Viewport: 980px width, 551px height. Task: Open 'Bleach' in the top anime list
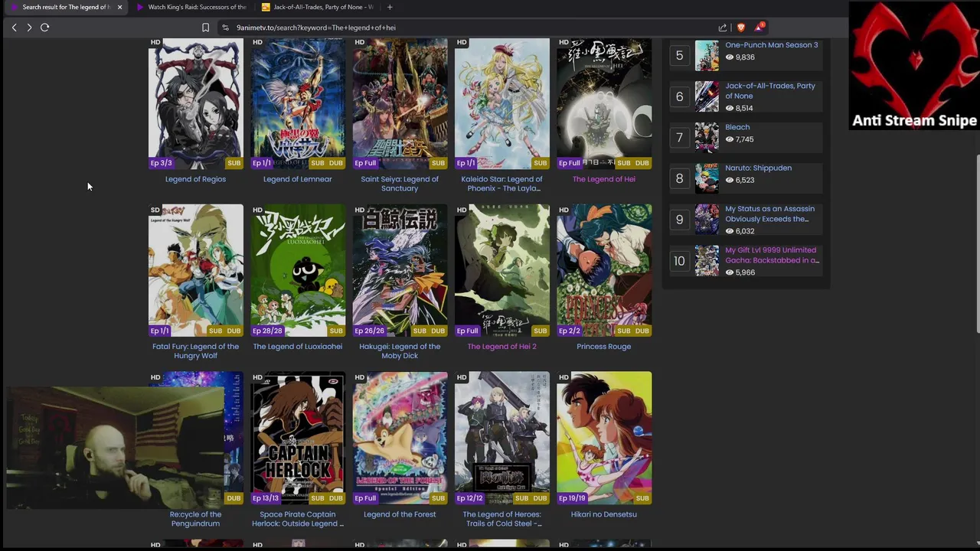pos(737,127)
